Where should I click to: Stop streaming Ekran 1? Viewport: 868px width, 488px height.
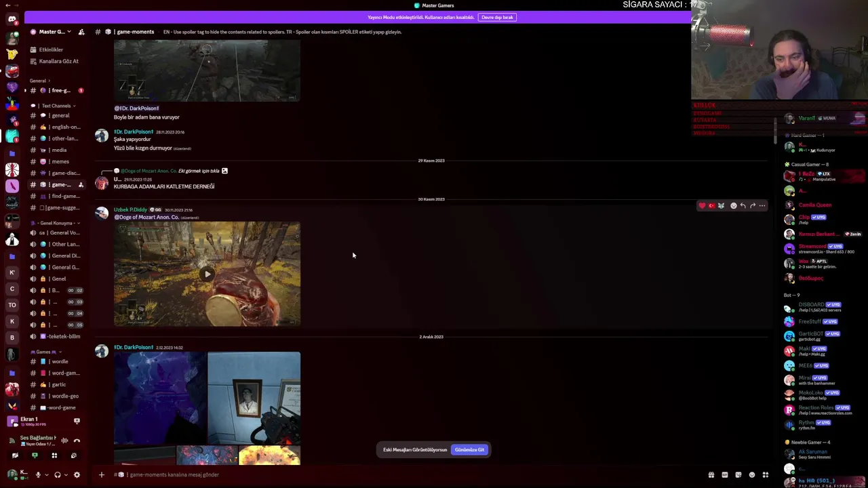pyautogui.click(x=77, y=421)
